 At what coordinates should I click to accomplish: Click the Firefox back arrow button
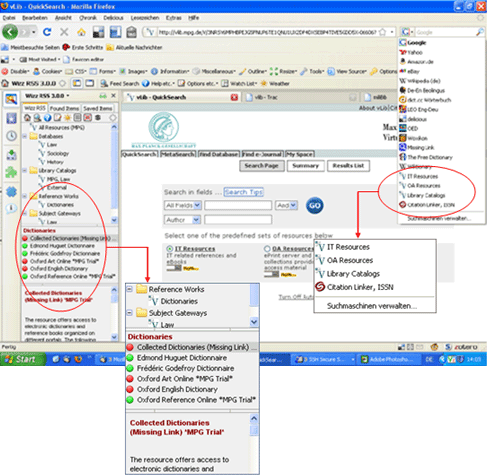[10, 32]
